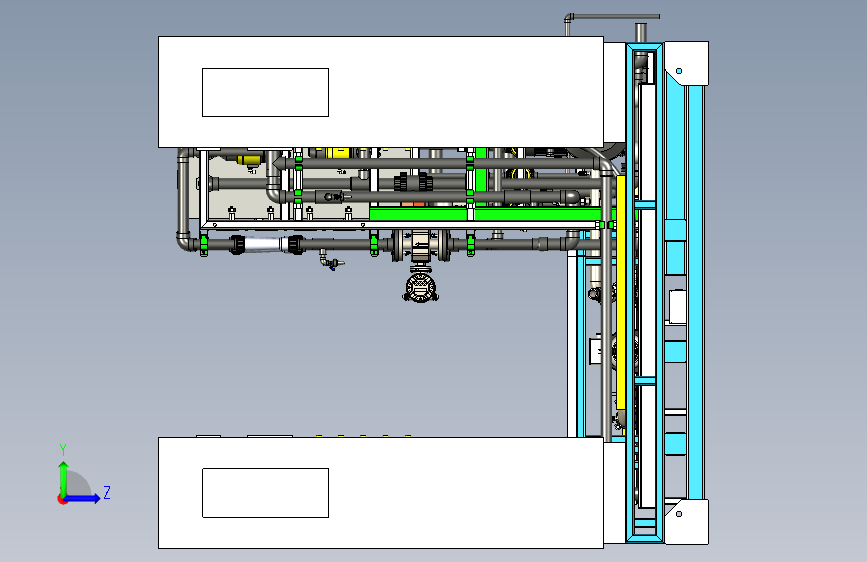The width and height of the screenshot is (867, 562).
Task: Click the blue Z axis arrow of triad
Action: click(x=84, y=498)
